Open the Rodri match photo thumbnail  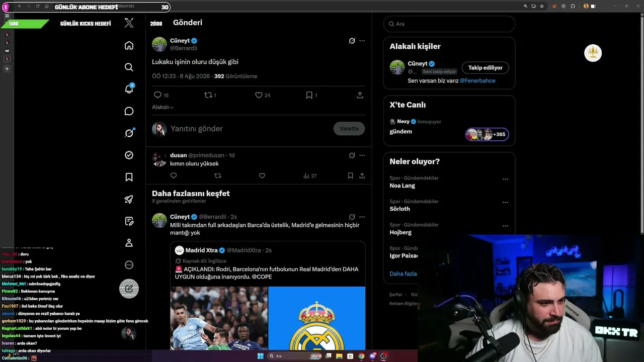219,318
